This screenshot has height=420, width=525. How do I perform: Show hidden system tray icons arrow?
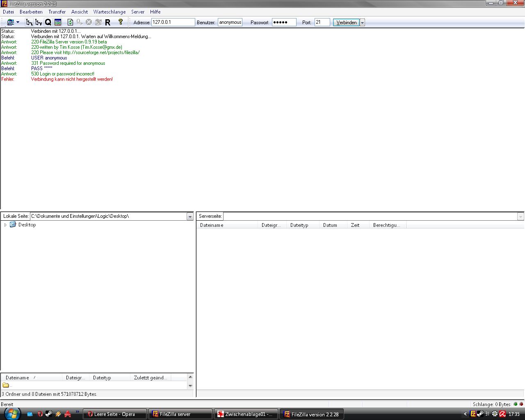(465, 414)
